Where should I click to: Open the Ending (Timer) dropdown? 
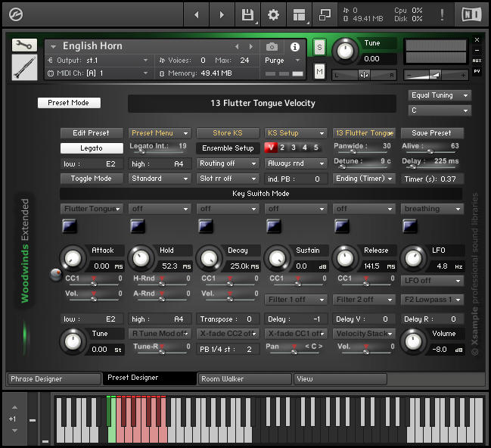(x=364, y=179)
